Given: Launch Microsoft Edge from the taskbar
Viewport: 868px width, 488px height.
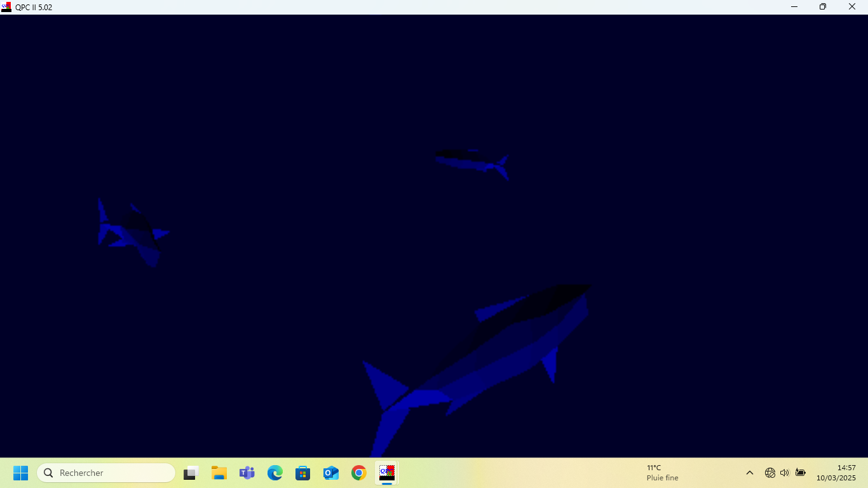Looking at the screenshot, I should (275, 473).
